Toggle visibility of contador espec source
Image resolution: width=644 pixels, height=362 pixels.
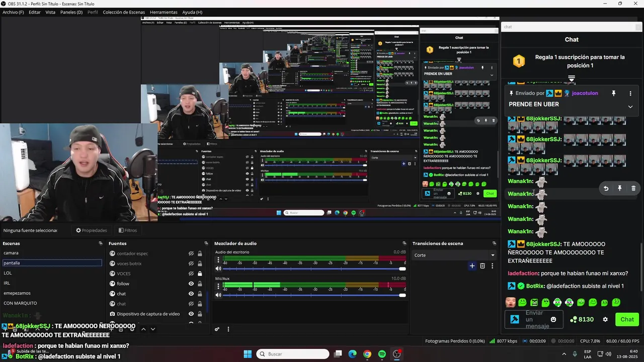tap(191, 253)
